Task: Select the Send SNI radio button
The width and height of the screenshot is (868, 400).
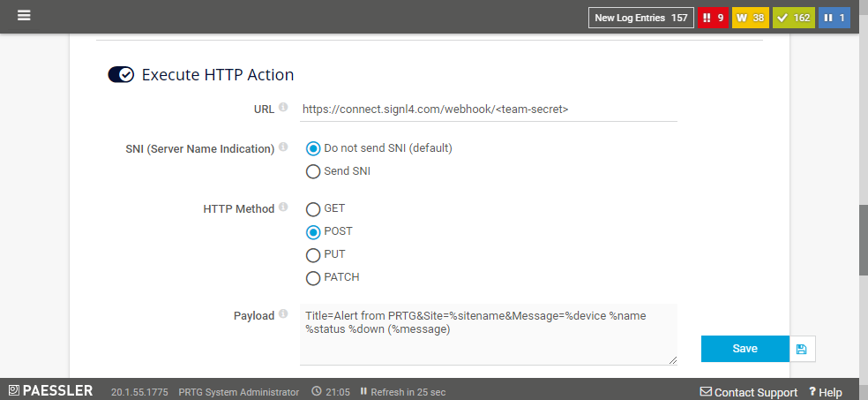Action: (x=313, y=172)
